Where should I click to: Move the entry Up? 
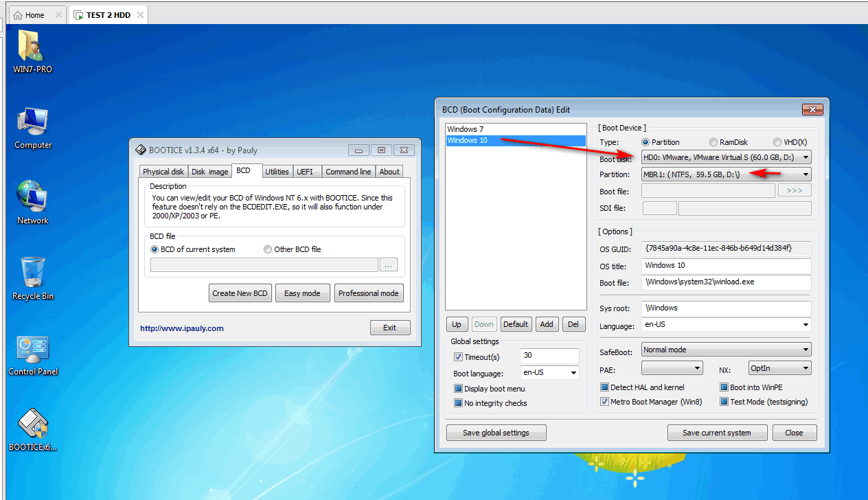click(457, 324)
